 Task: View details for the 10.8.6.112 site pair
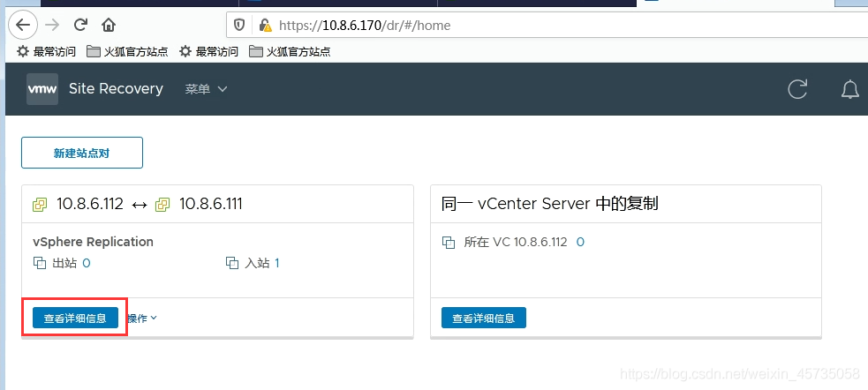[x=75, y=318]
